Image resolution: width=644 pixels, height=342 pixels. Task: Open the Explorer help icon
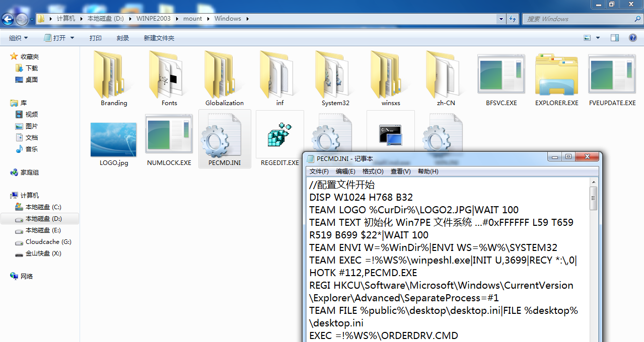[x=633, y=38]
